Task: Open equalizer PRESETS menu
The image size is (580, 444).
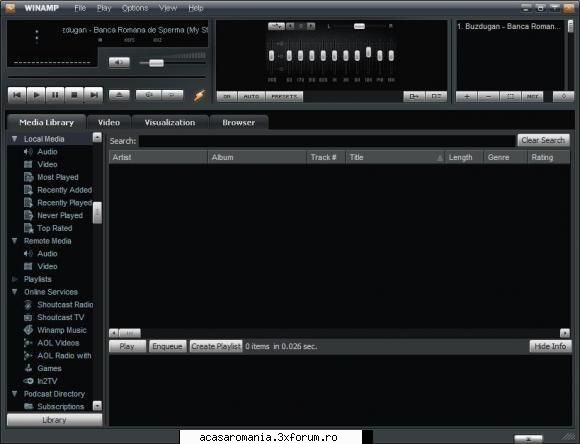Action: (x=284, y=97)
